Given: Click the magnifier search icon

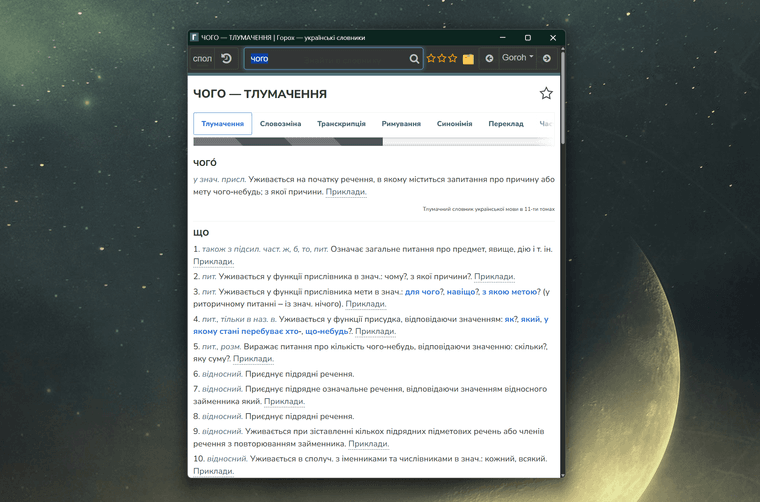Looking at the screenshot, I should (x=414, y=59).
